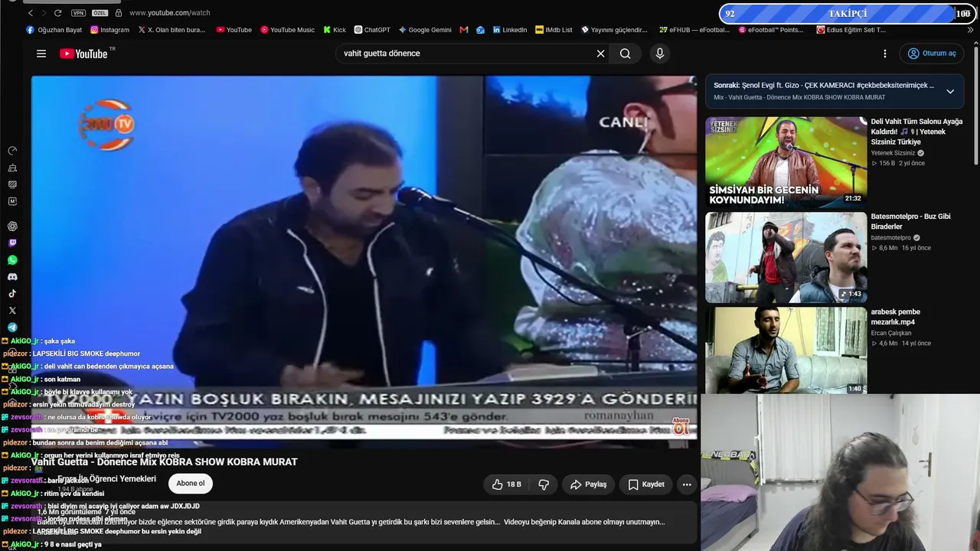Open the Yayınını güçlendir bookmark
Screen dimensions: 980x551
coord(614,30)
